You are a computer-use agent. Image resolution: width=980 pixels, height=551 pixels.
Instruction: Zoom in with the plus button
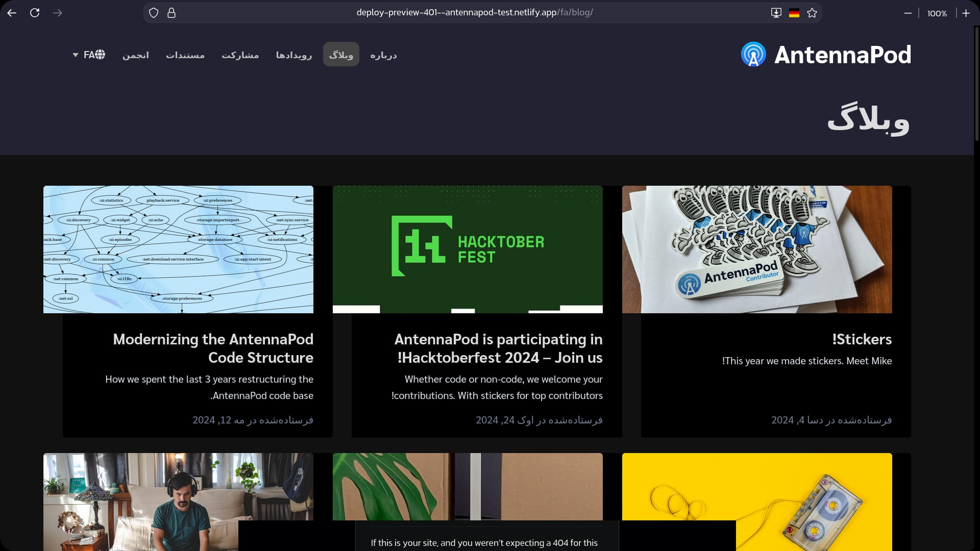[x=966, y=13]
